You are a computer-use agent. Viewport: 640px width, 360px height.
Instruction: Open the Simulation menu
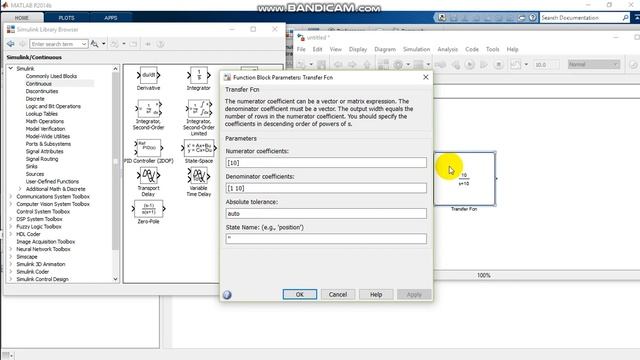pos(416,49)
